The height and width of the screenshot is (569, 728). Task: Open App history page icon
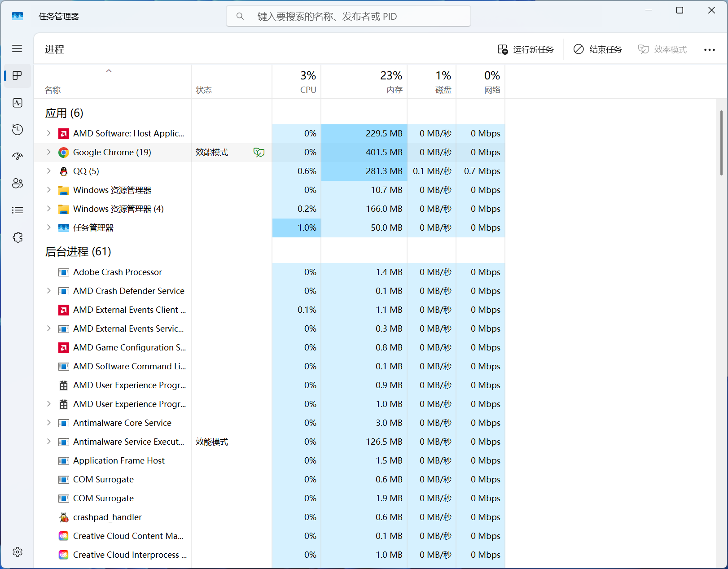point(18,130)
